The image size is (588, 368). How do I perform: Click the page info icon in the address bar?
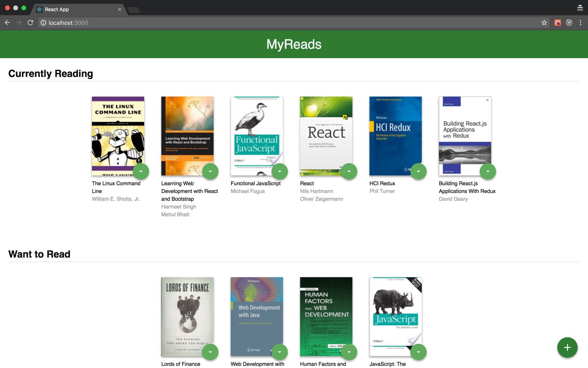pos(44,23)
